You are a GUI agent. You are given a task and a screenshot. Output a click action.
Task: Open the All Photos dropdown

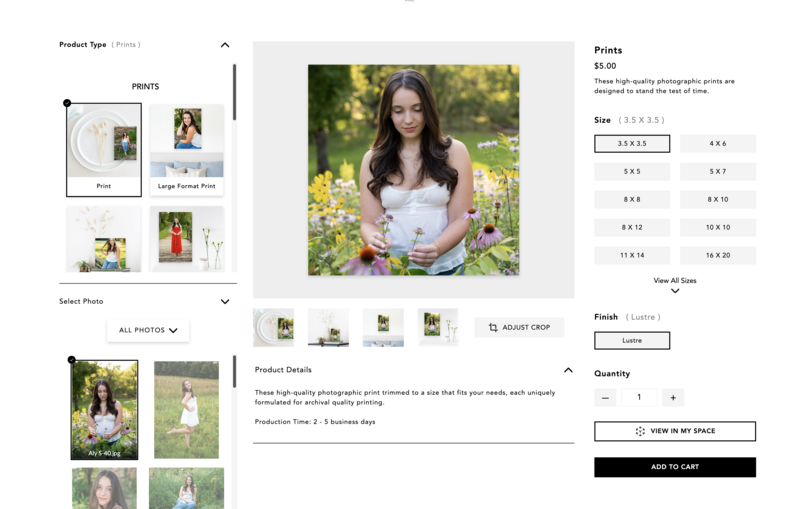[x=148, y=330]
